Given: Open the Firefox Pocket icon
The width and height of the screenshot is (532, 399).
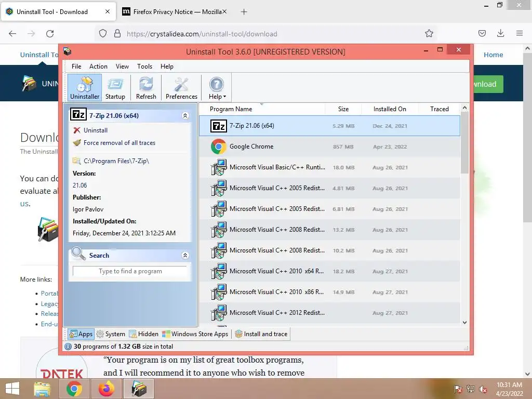Looking at the screenshot, I should click(x=482, y=33).
